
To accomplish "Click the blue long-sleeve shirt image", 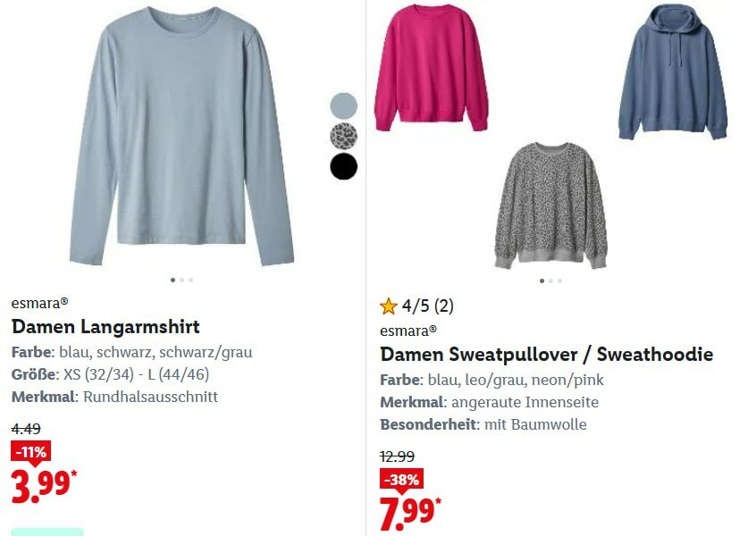I will 181,137.
